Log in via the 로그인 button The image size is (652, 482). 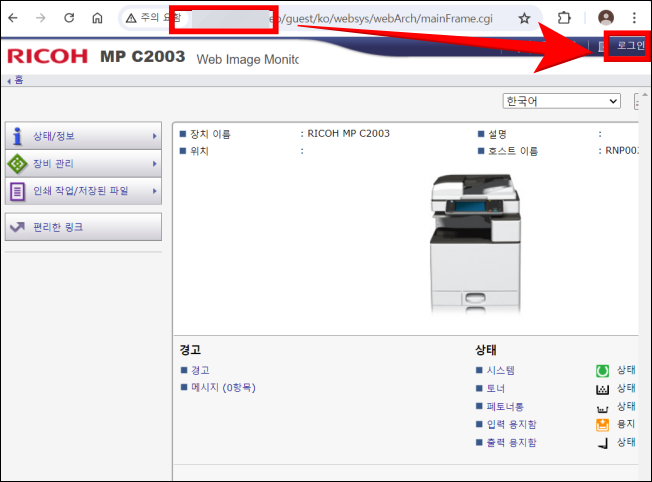[x=629, y=45]
